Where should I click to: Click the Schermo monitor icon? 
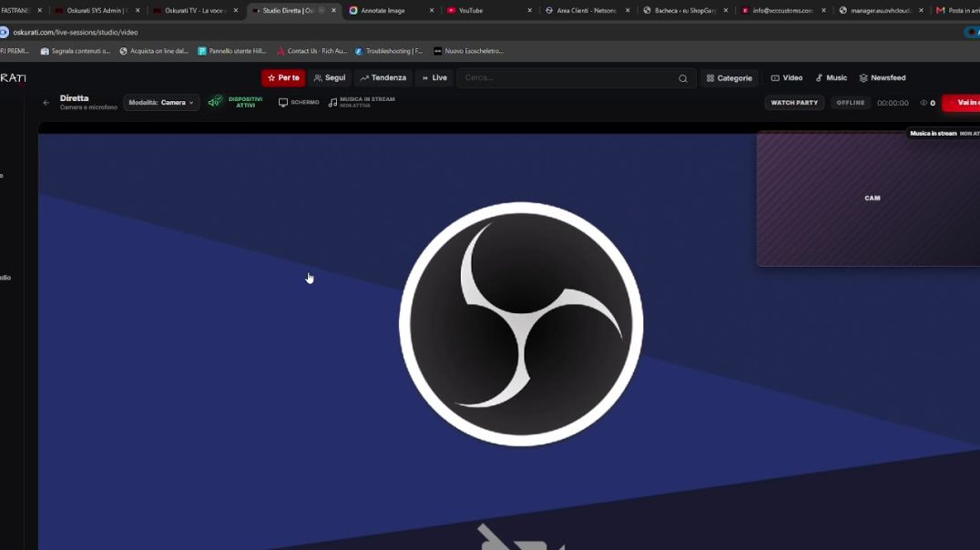[x=283, y=103]
